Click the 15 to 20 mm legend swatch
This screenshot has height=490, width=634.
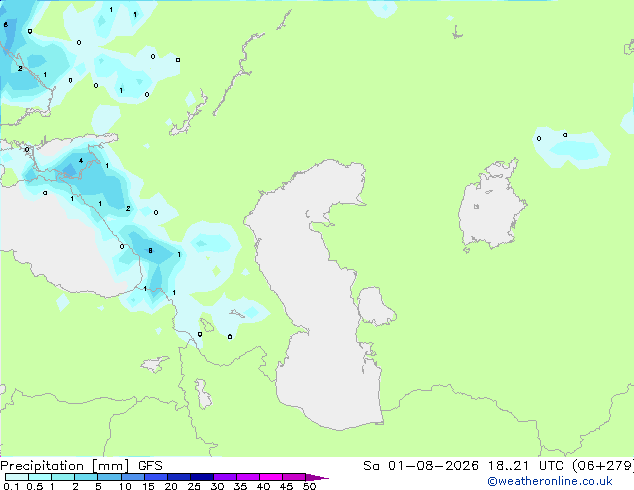pyautogui.click(x=155, y=477)
